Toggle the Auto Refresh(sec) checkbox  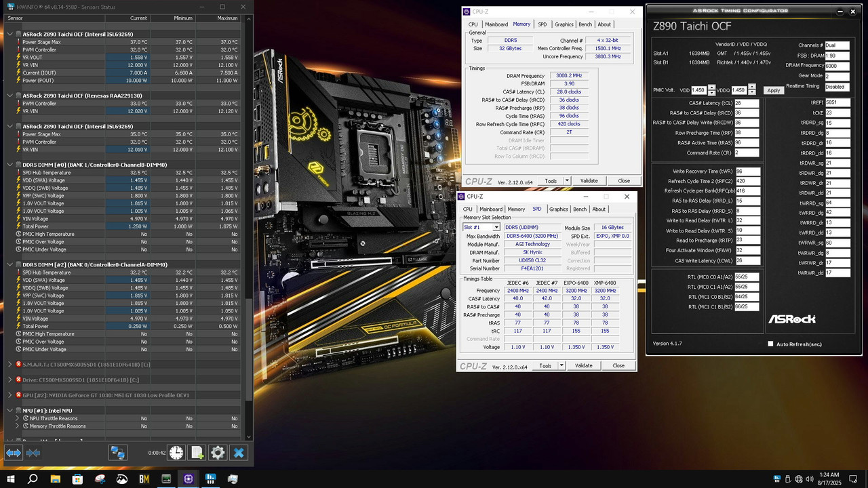770,344
